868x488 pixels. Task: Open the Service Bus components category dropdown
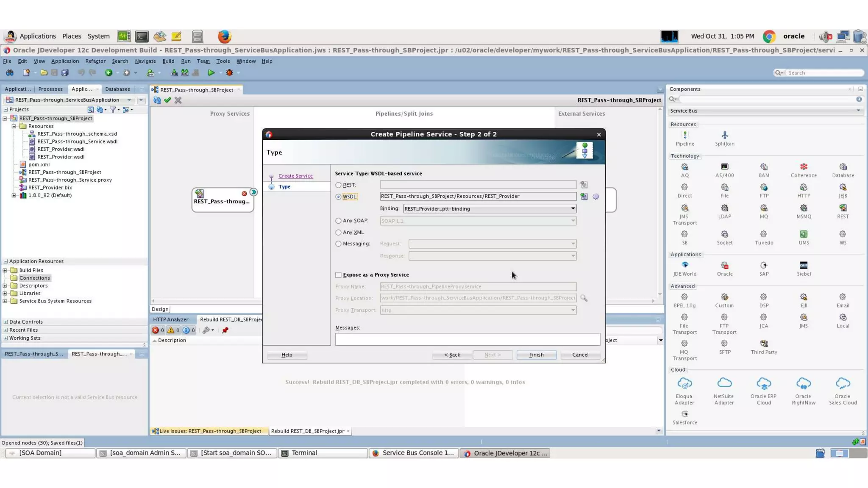858,111
